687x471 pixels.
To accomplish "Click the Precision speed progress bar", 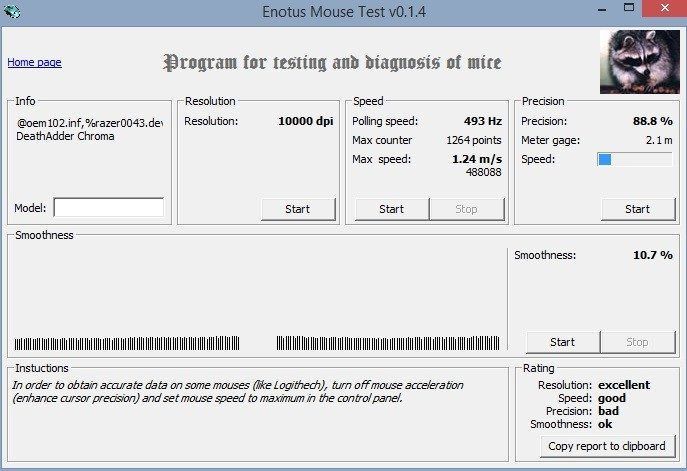I will click(x=635, y=159).
